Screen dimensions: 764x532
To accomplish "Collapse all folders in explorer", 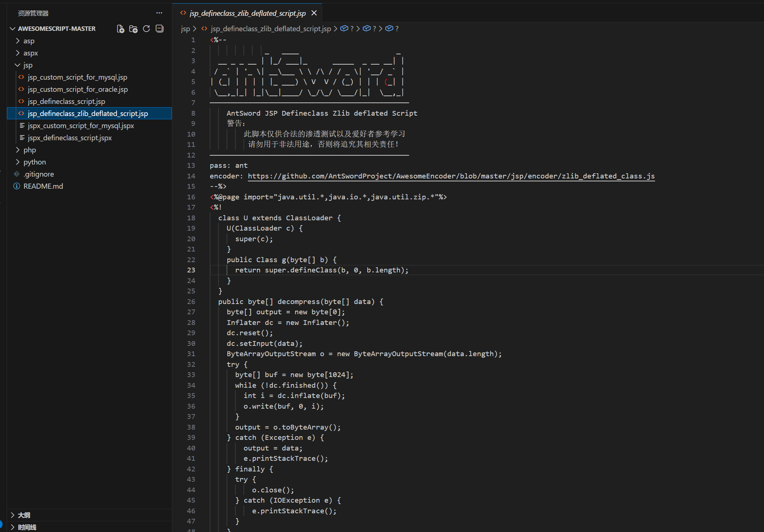I will click(159, 29).
